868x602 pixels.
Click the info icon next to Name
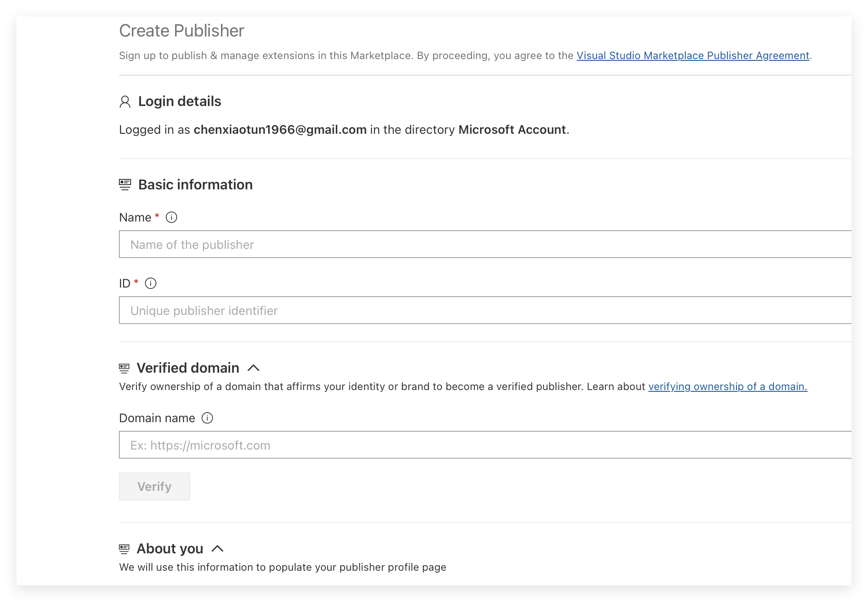tap(171, 217)
